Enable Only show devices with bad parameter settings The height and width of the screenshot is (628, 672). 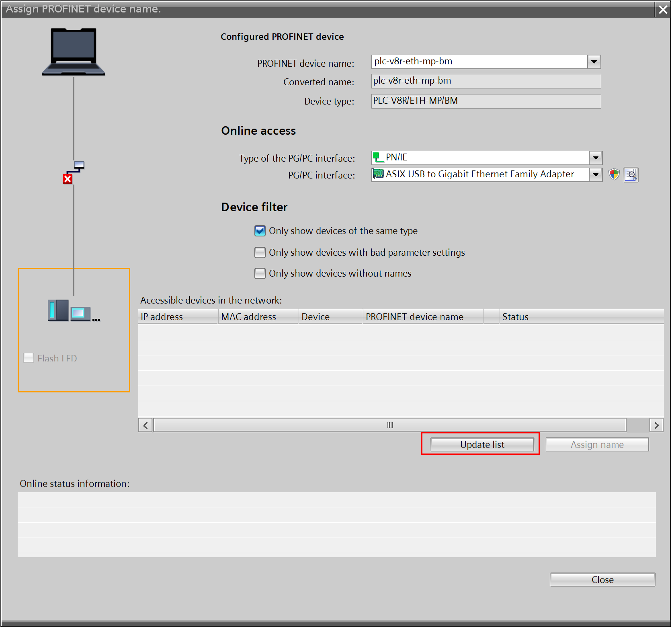260,252
